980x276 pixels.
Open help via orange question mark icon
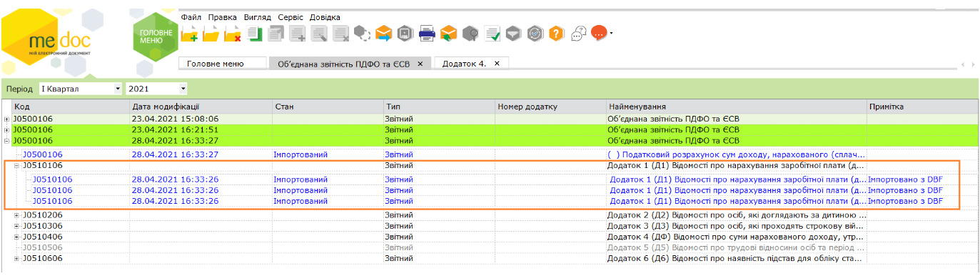pos(557,33)
